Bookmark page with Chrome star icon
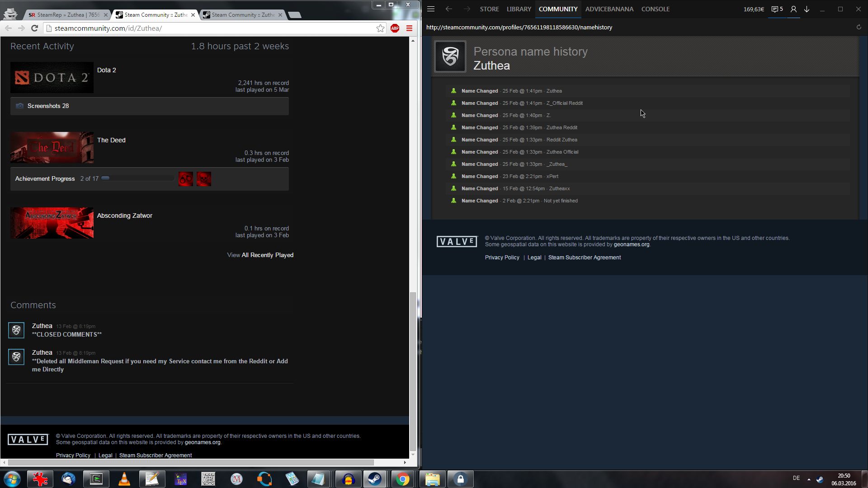 point(380,28)
